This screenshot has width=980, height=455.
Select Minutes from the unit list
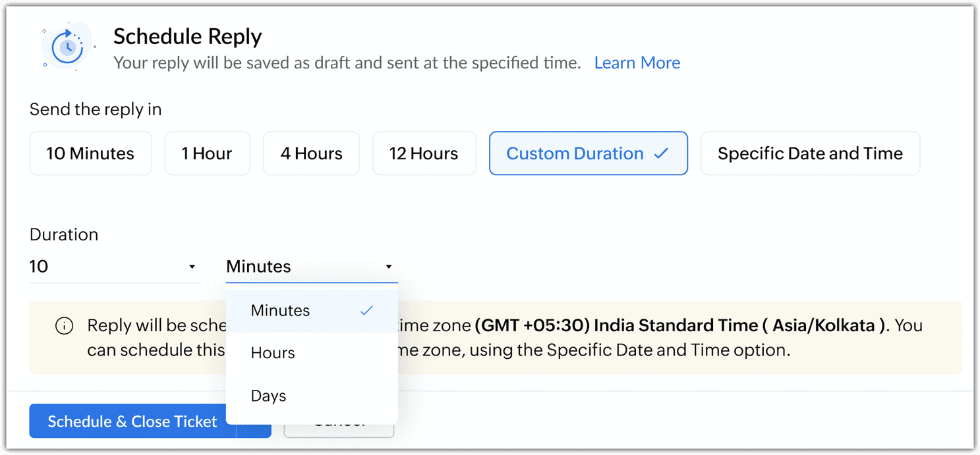point(312,311)
